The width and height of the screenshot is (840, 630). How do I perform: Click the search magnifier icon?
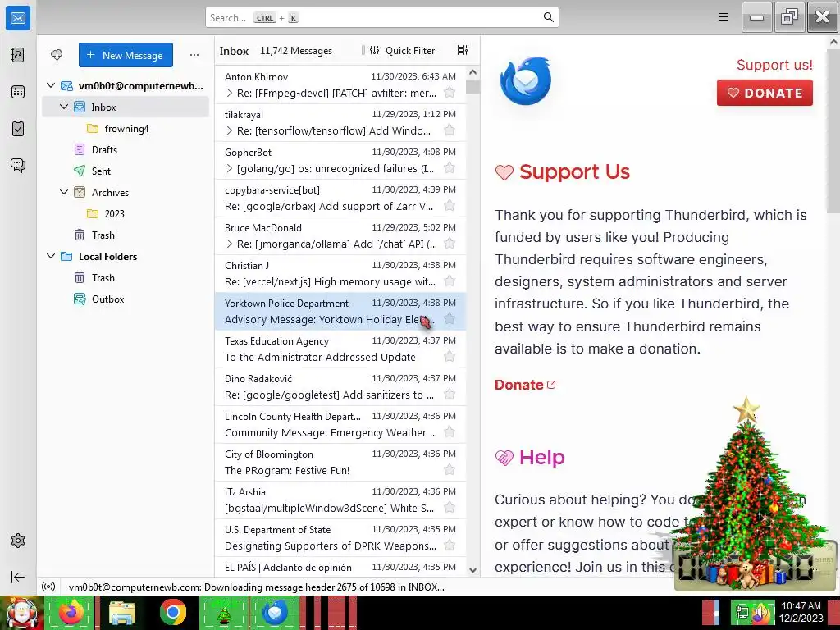[548, 17]
